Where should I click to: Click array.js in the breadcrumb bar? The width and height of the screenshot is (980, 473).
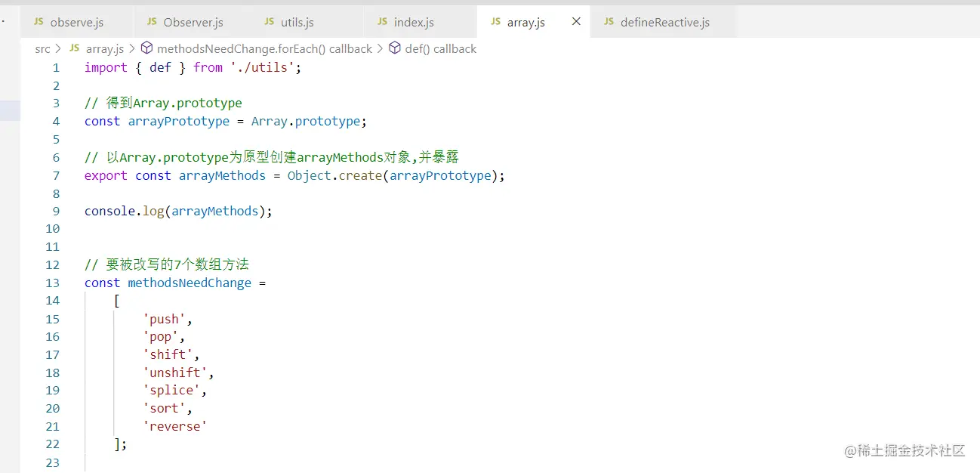[x=104, y=48]
